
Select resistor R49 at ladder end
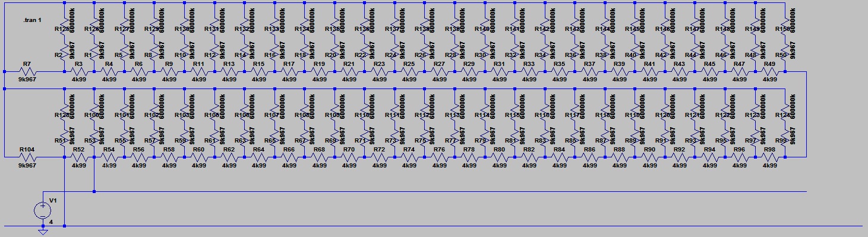tap(770, 72)
